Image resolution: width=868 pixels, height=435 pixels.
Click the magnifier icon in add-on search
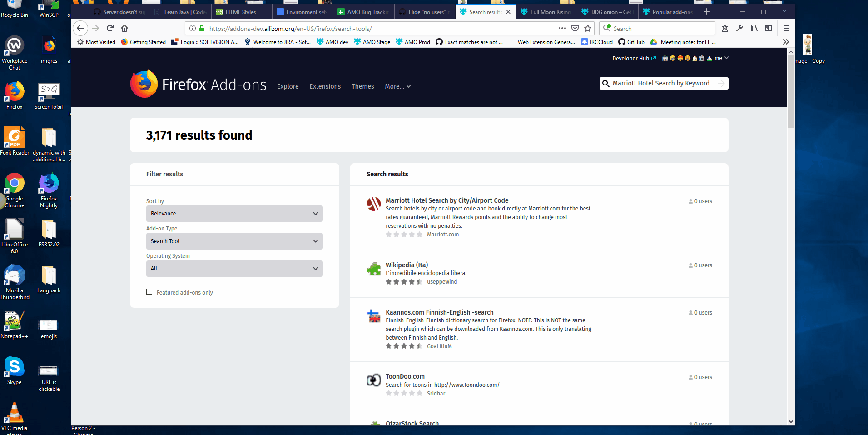tap(605, 84)
